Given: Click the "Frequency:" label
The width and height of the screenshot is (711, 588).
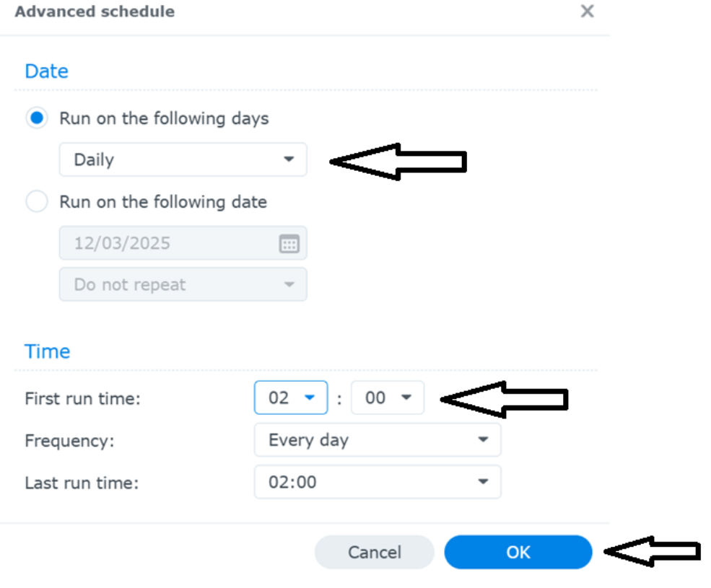Looking at the screenshot, I should (69, 441).
